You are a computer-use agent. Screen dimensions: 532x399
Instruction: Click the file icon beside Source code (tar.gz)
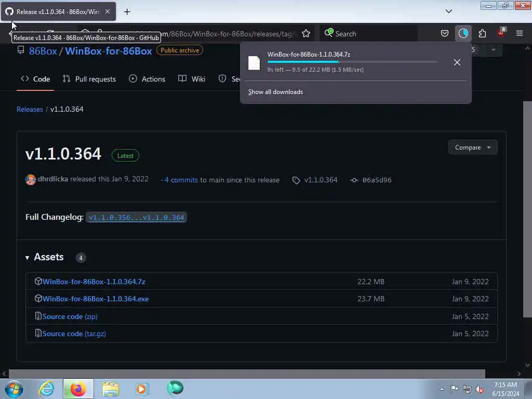pyautogui.click(x=38, y=334)
